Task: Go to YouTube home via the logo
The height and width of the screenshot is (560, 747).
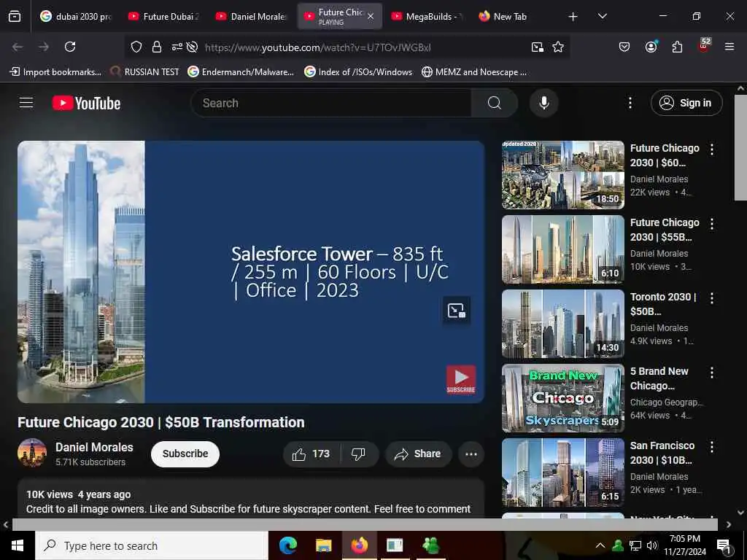Action: [86, 104]
